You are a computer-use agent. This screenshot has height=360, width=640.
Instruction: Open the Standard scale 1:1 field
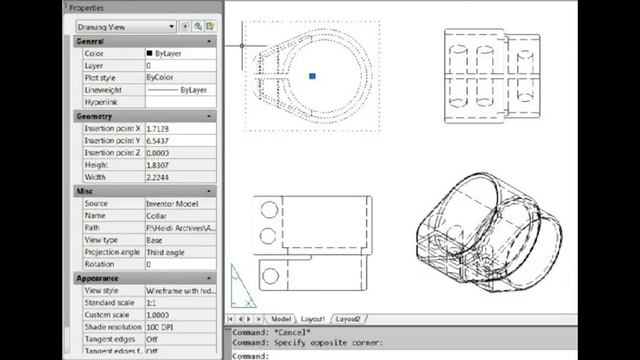pos(181,303)
